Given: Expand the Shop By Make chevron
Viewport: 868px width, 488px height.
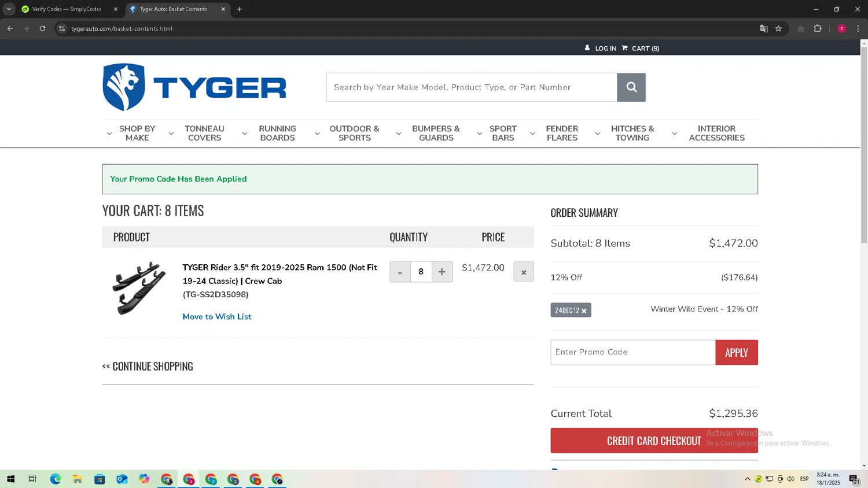Looking at the screenshot, I should [109, 134].
